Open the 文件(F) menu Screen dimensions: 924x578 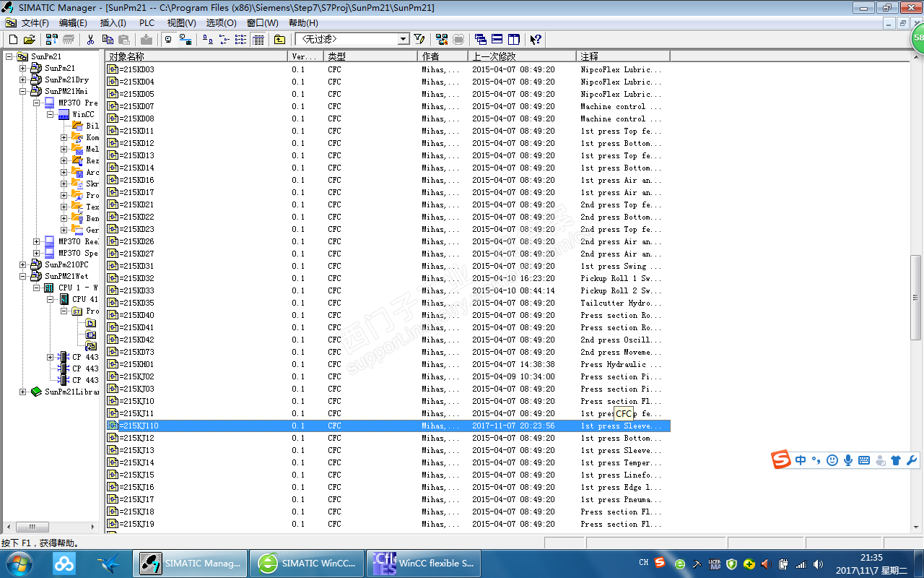(x=35, y=22)
